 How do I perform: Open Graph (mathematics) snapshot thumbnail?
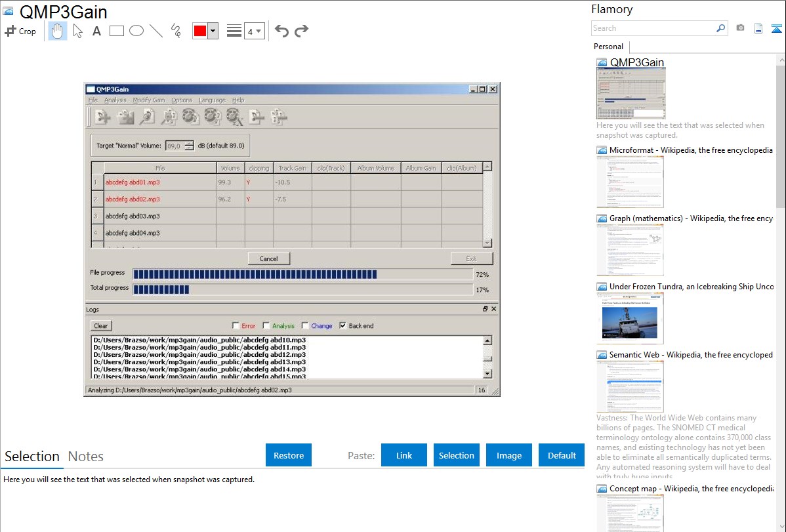(x=630, y=250)
